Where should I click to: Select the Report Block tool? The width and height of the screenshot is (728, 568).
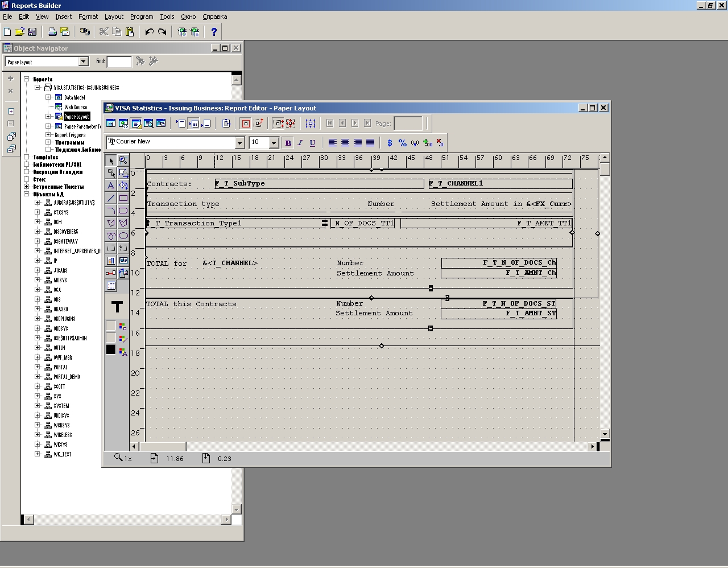[111, 286]
